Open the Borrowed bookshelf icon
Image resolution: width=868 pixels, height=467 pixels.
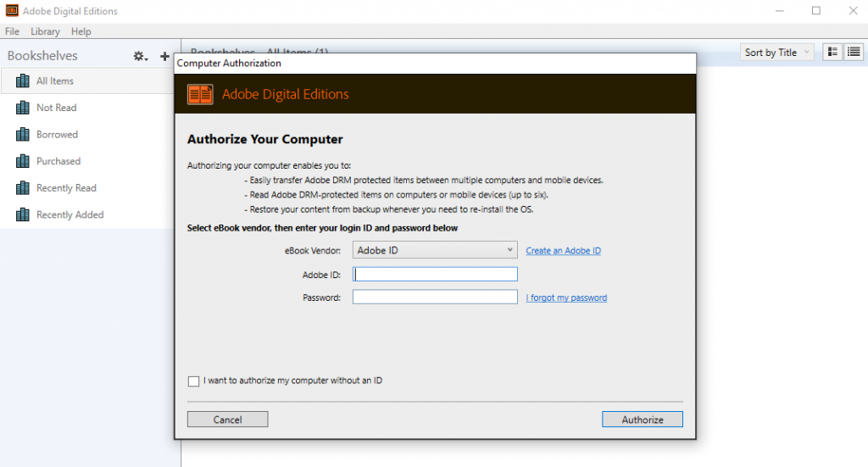point(23,134)
